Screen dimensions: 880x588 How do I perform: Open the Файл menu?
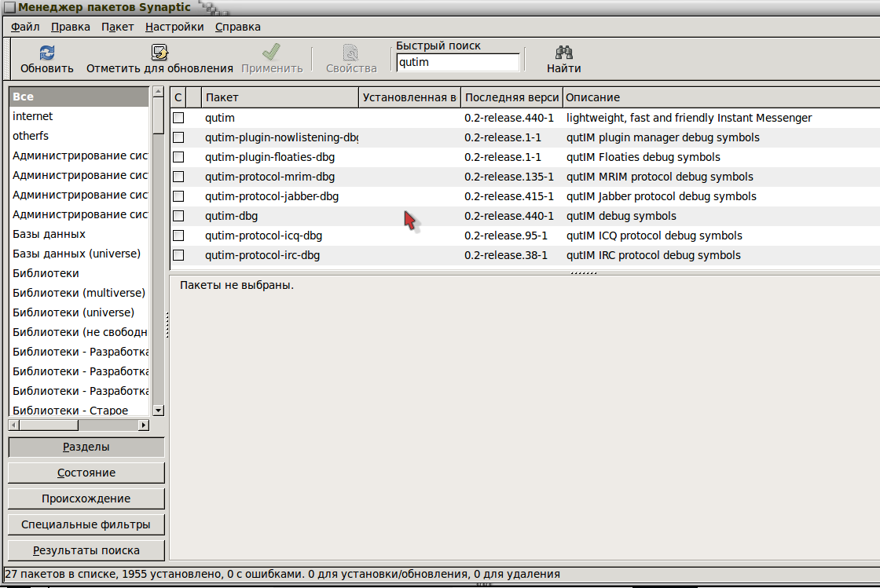pyautogui.click(x=25, y=27)
